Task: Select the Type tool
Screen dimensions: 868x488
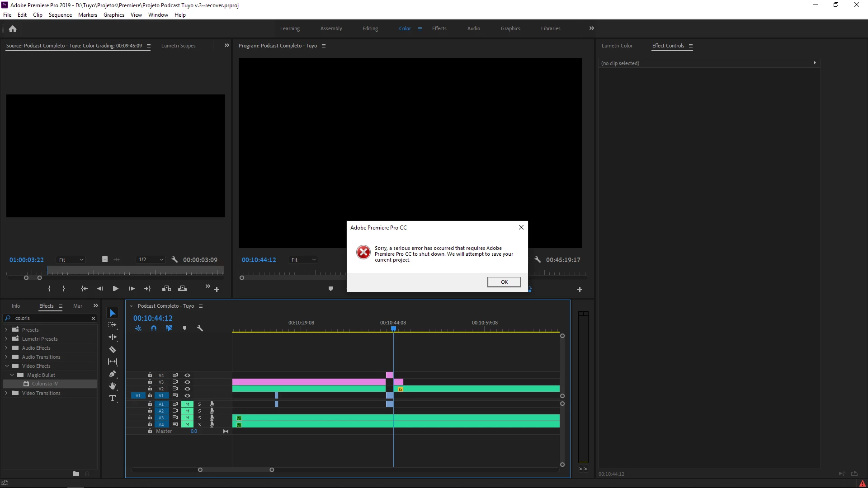Action: 113,398
